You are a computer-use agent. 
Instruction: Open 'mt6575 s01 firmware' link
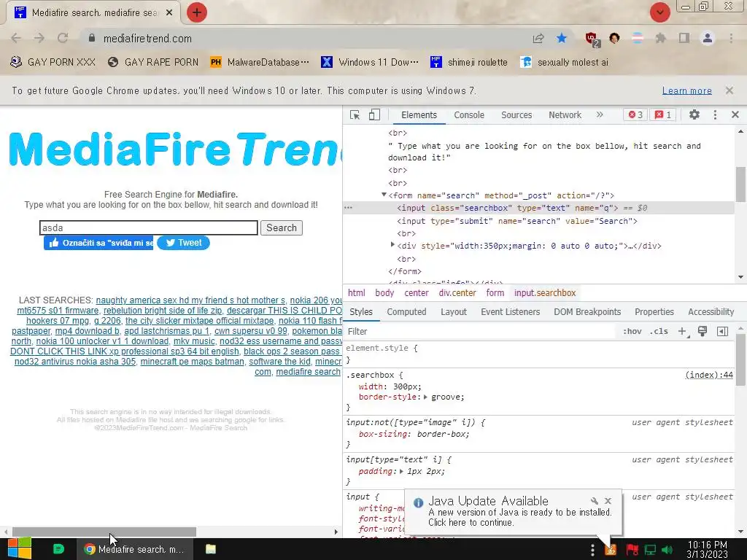click(x=58, y=311)
